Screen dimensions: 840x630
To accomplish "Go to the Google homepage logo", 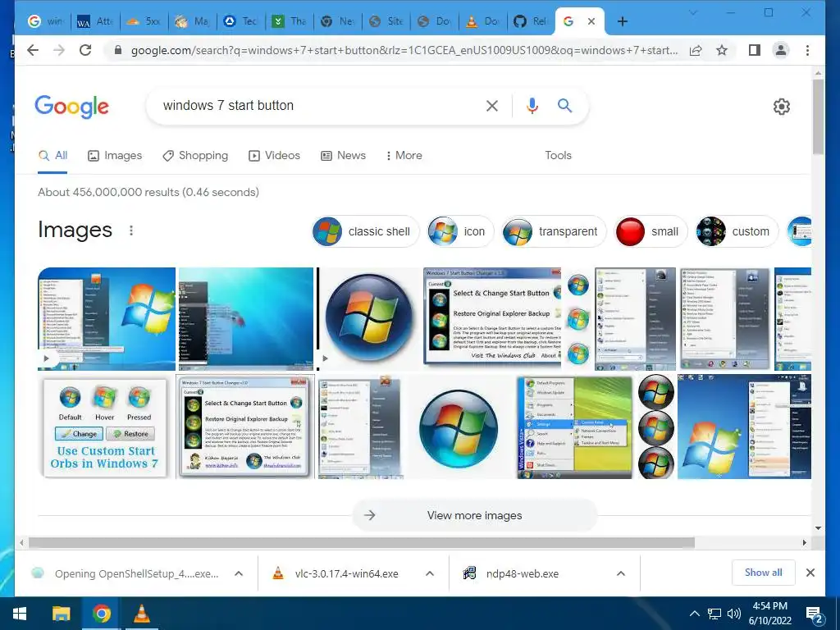I will coord(72,106).
